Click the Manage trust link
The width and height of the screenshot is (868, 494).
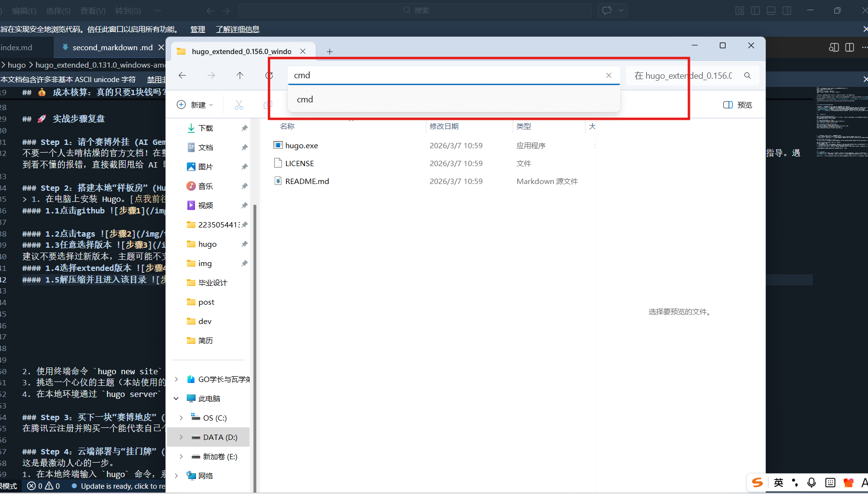(x=197, y=29)
